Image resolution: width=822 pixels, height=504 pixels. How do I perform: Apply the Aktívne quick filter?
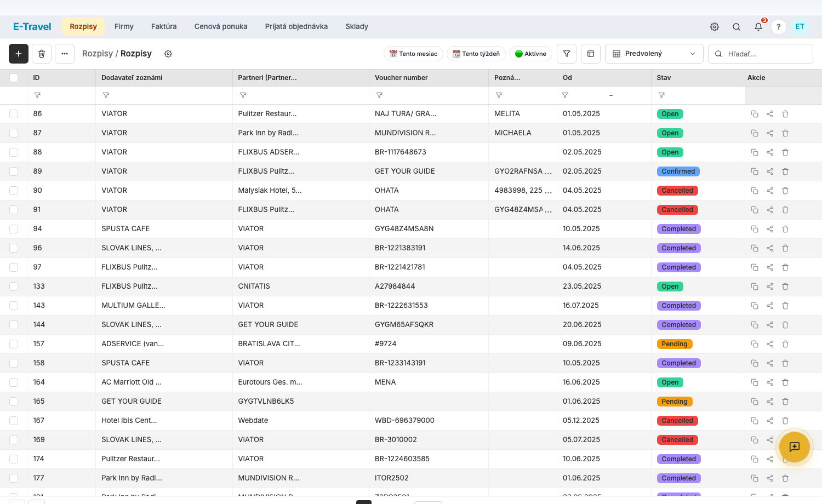[530, 54]
